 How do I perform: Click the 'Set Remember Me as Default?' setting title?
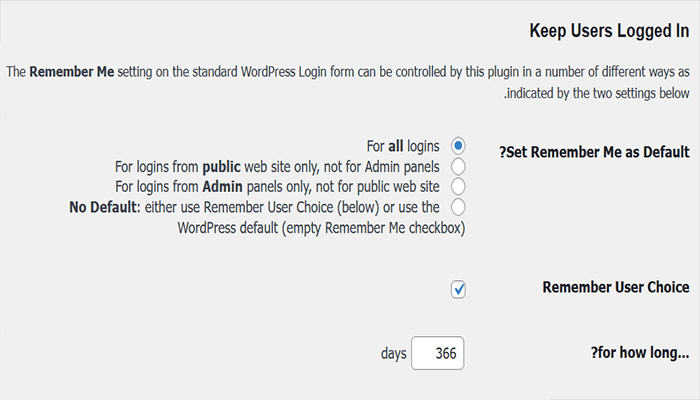click(594, 153)
